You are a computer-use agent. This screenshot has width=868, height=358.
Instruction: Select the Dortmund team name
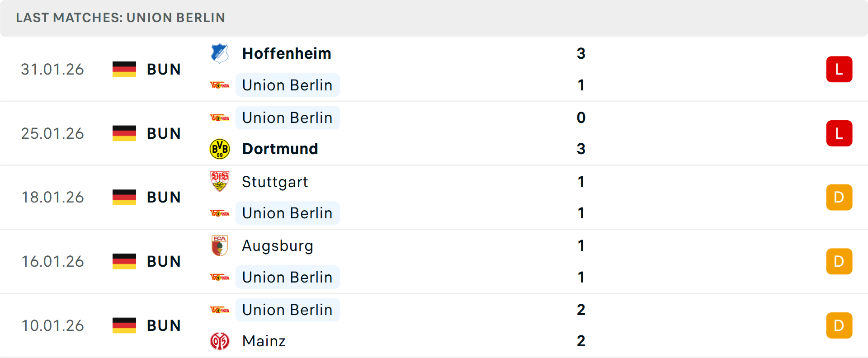280,149
